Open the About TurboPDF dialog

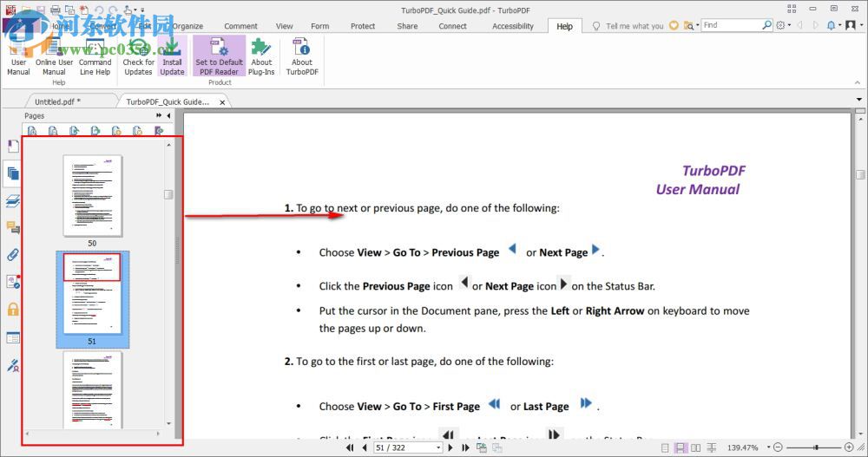[x=302, y=57]
